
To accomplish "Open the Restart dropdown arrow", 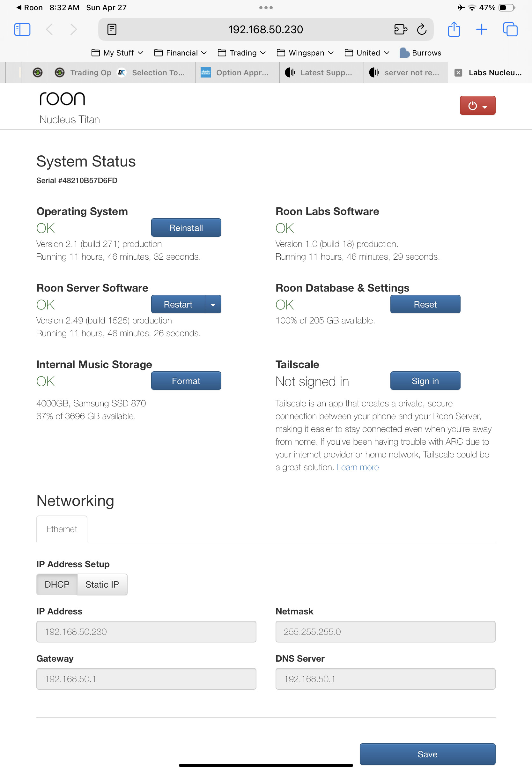I will tap(213, 304).
